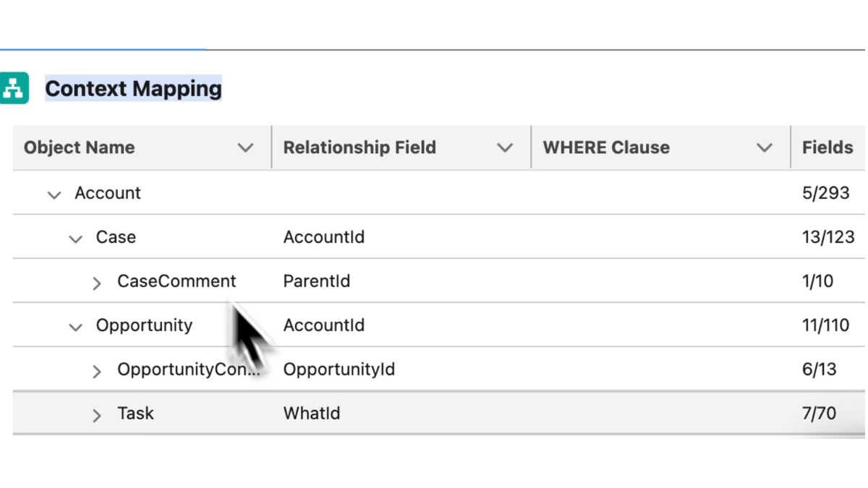Open the Object Name column dropdown
The height and width of the screenshot is (488, 868).
[x=246, y=147]
